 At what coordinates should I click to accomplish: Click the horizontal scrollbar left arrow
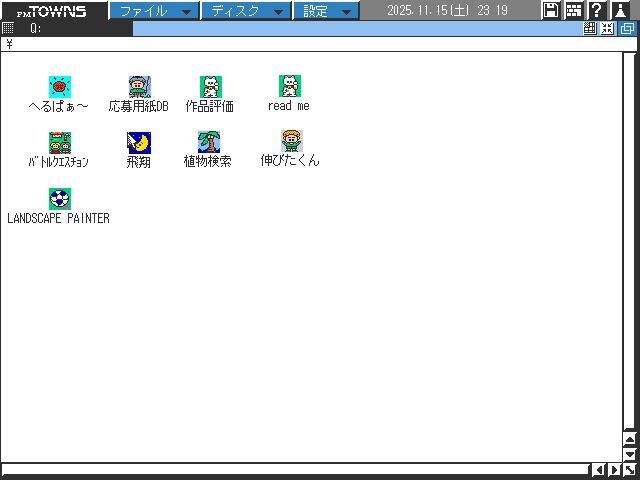598,470
